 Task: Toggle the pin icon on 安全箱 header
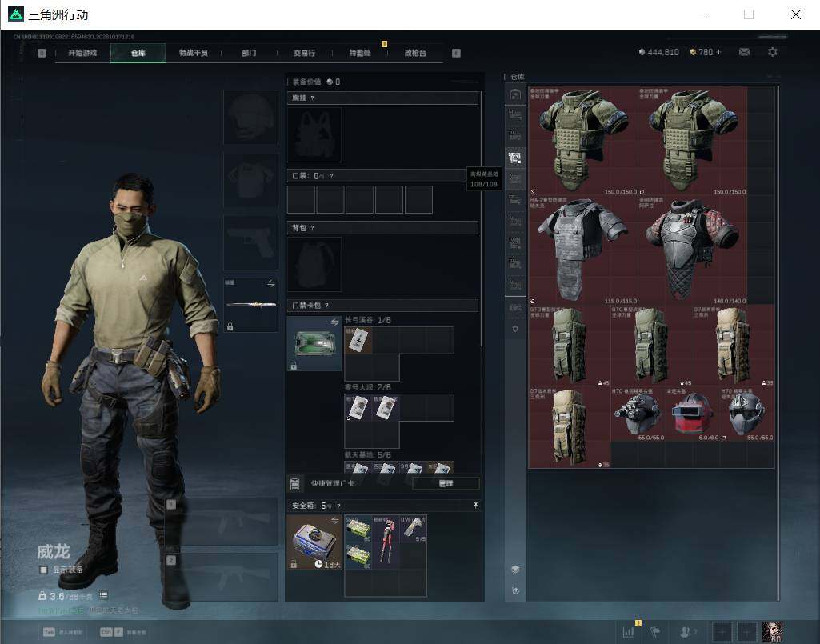[475, 505]
